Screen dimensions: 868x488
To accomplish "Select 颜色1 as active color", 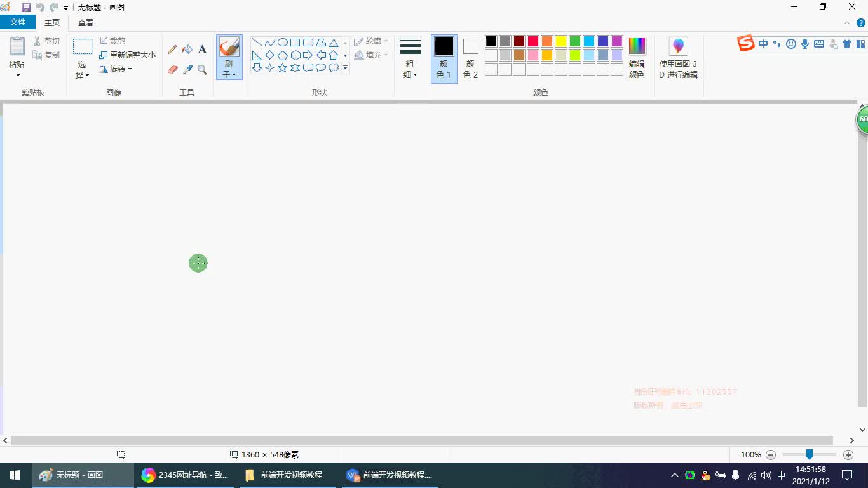I will click(444, 57).
